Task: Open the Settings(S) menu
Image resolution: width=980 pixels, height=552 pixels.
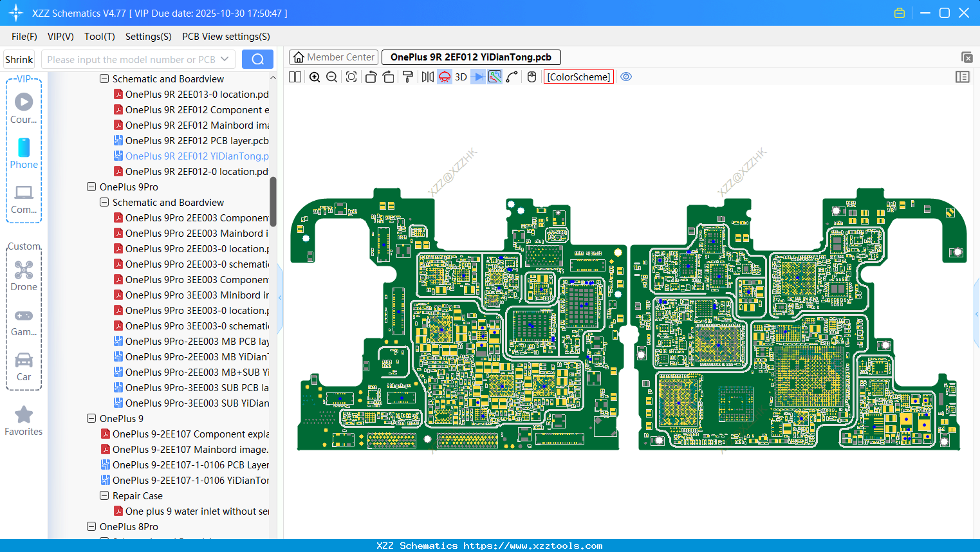Action: click(148, 37)
